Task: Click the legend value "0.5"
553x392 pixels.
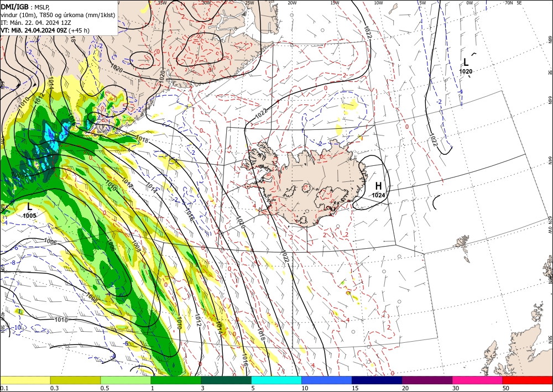Action: tap(105, 388)
